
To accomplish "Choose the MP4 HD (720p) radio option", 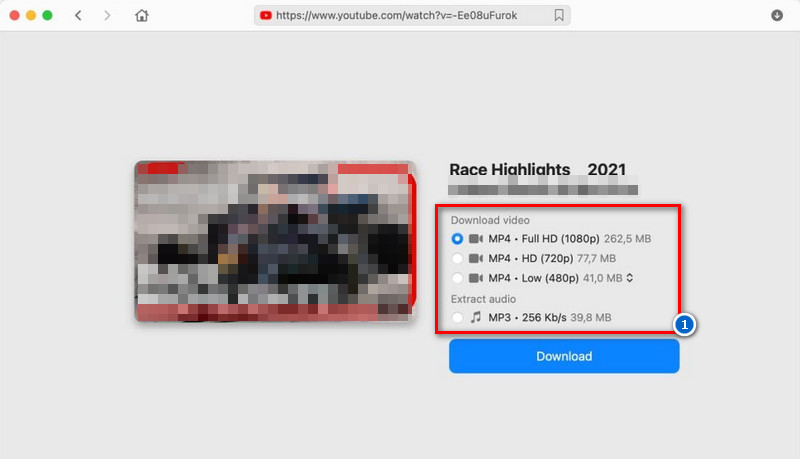I will tap(457, 258).
